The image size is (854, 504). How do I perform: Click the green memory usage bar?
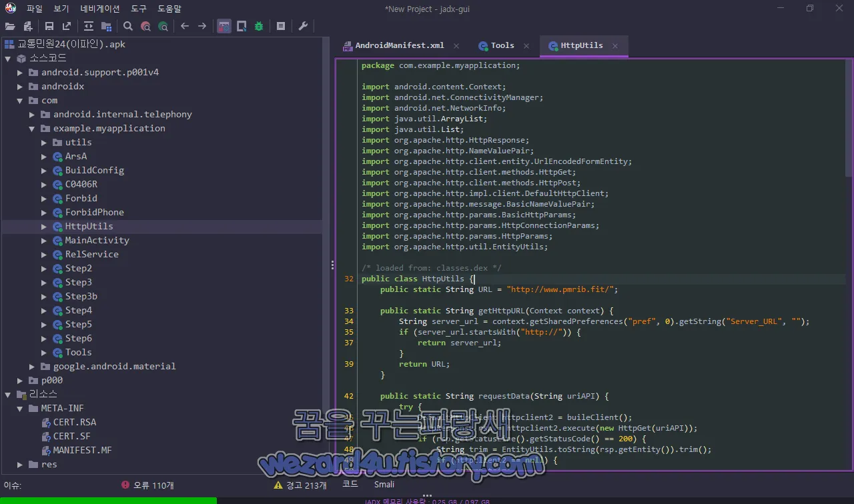coord(108,500)
